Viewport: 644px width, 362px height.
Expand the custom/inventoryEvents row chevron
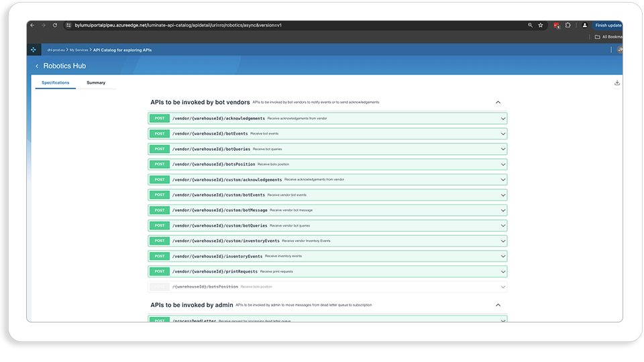[502, 241]
